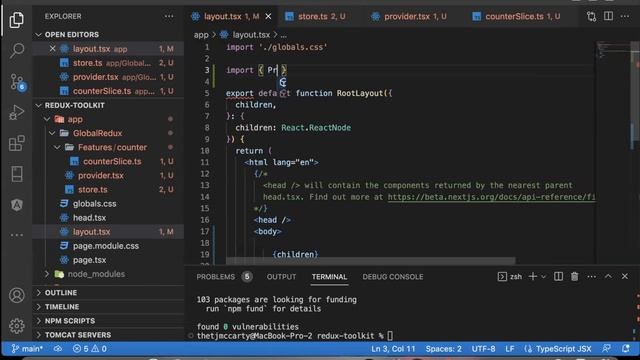Open the Extensions view
Viewport: 640px width, 360px height.
(16, 143)
